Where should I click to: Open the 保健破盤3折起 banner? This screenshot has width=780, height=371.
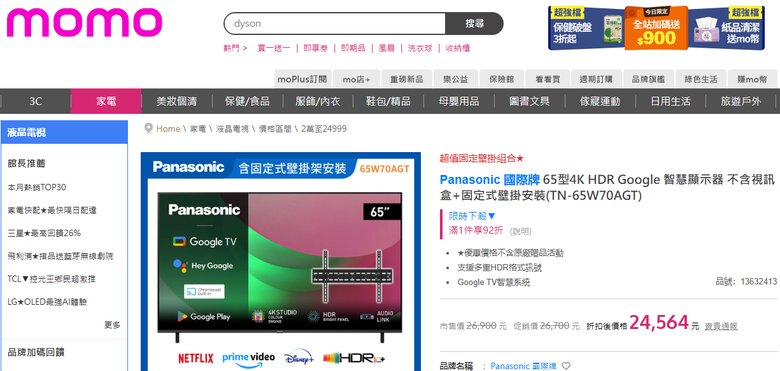coord(586,28)
